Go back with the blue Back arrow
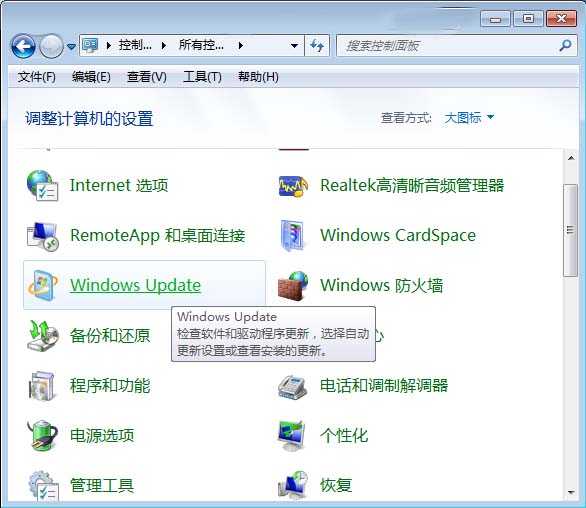This screenshot has height=508, width=586. tap(23, 46)
